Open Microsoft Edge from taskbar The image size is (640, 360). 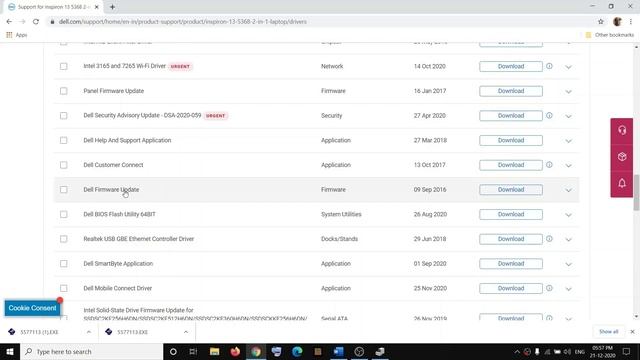click(x=297, y=351)
